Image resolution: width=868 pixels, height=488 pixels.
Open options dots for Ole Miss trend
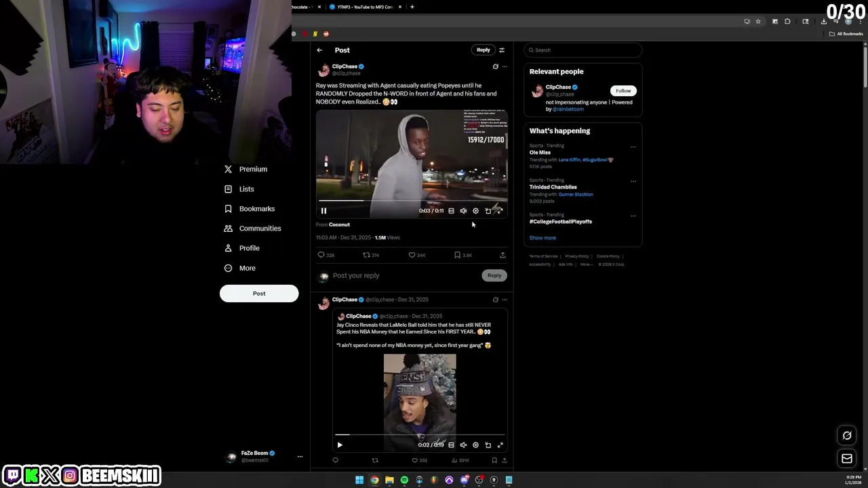pos(633,147)
